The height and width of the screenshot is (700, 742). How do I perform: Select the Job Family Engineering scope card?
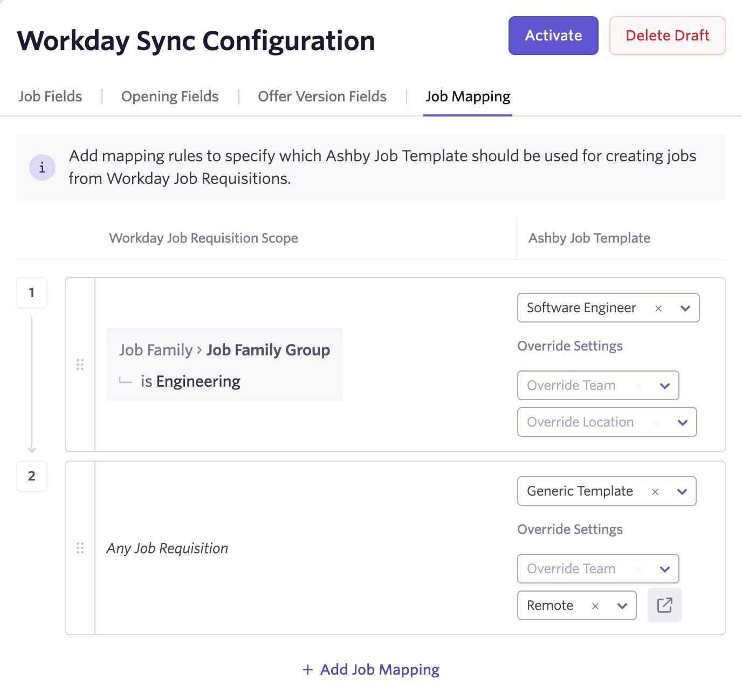click(x=224, y=365)
